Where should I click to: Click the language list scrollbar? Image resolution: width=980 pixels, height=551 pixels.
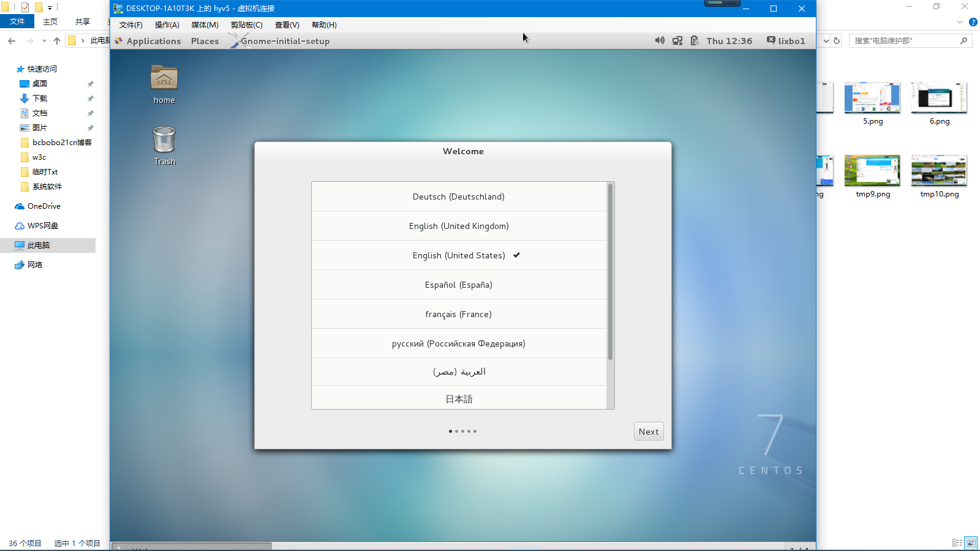tap(610, 272)
